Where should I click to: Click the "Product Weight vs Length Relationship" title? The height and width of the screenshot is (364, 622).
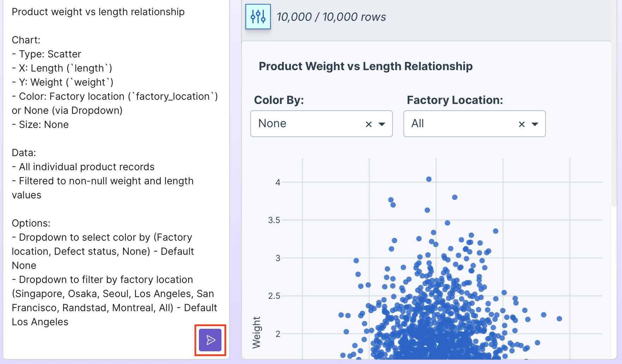click(366, 66)
